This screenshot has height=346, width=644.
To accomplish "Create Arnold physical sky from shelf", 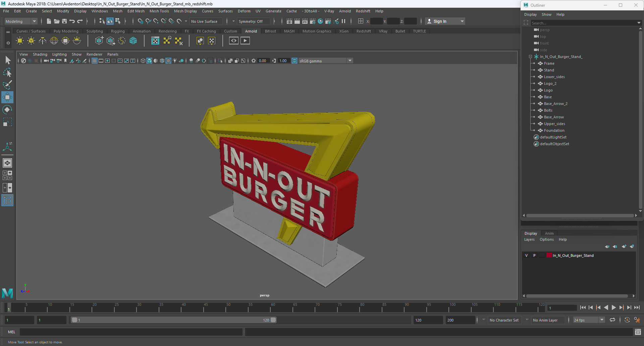I will pyautogui.click(x=77, y=41).
